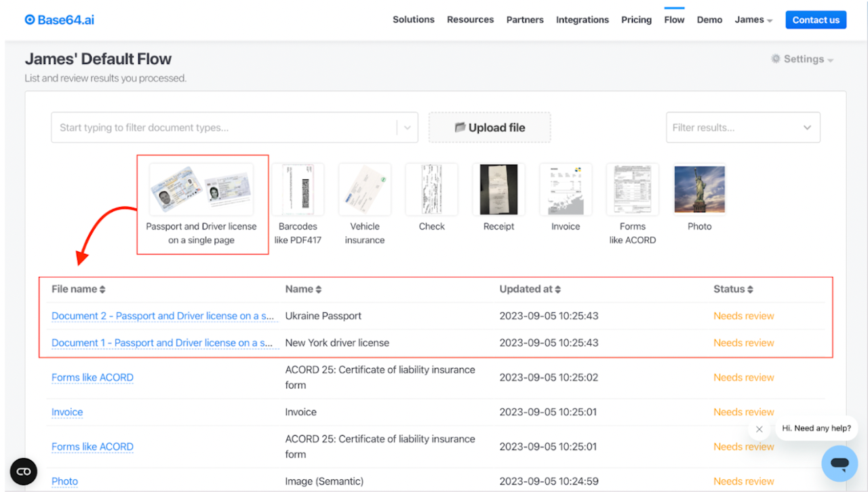Open the Settings dropdown menu

[x=803, y=59]
